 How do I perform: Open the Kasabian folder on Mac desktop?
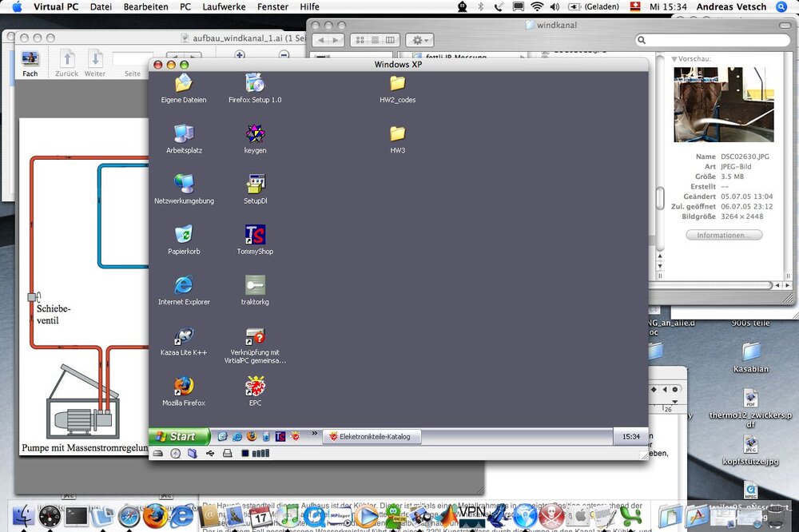coord(750,357)
